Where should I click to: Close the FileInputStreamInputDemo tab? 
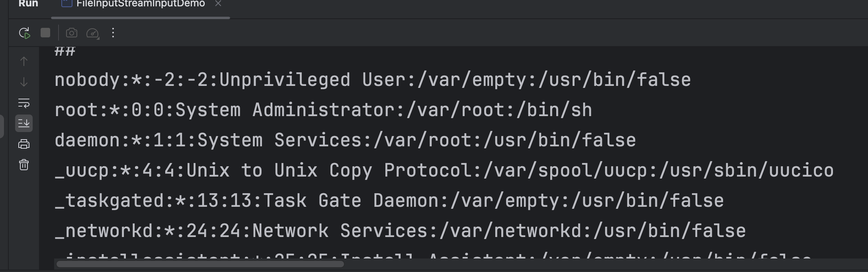pos(218,4)
